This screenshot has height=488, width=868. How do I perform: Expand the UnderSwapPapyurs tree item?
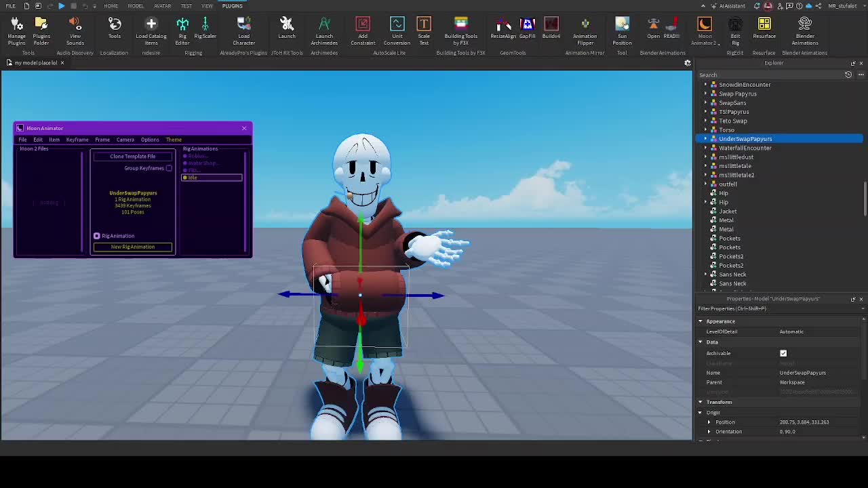pos(705,139)
